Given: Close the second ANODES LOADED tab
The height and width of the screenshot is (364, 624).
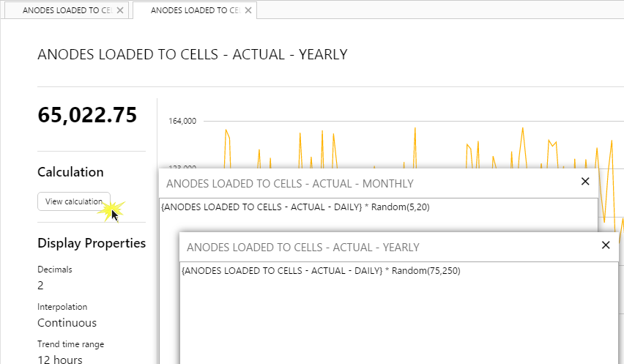Looking at the screenshot, I should point(249,11).
